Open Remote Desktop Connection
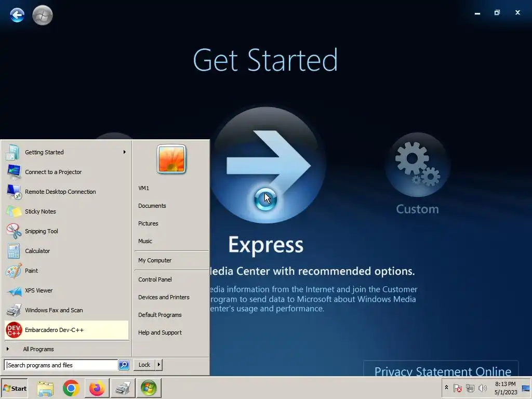Viewport: 532px width, 399px height. 66,192
